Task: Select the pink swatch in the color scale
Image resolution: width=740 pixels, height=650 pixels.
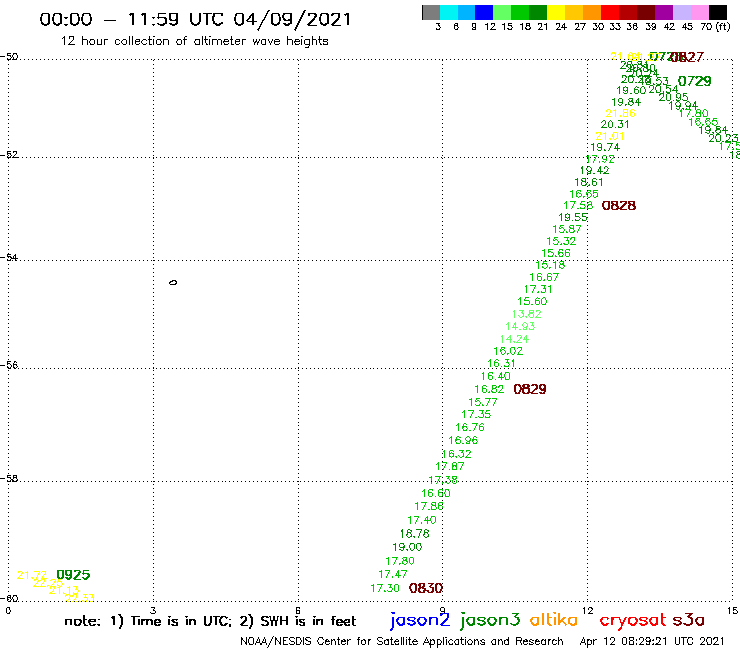Action: (x=699, y=12)
